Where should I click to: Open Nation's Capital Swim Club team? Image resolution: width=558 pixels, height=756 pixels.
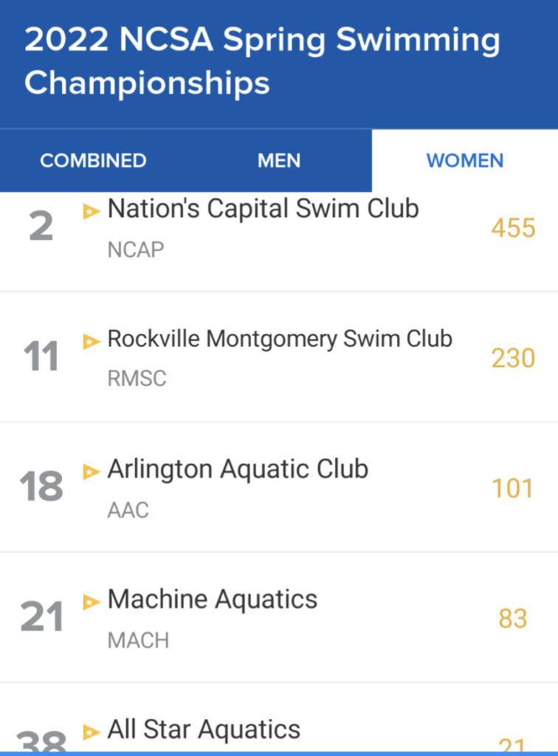point(263,209)
